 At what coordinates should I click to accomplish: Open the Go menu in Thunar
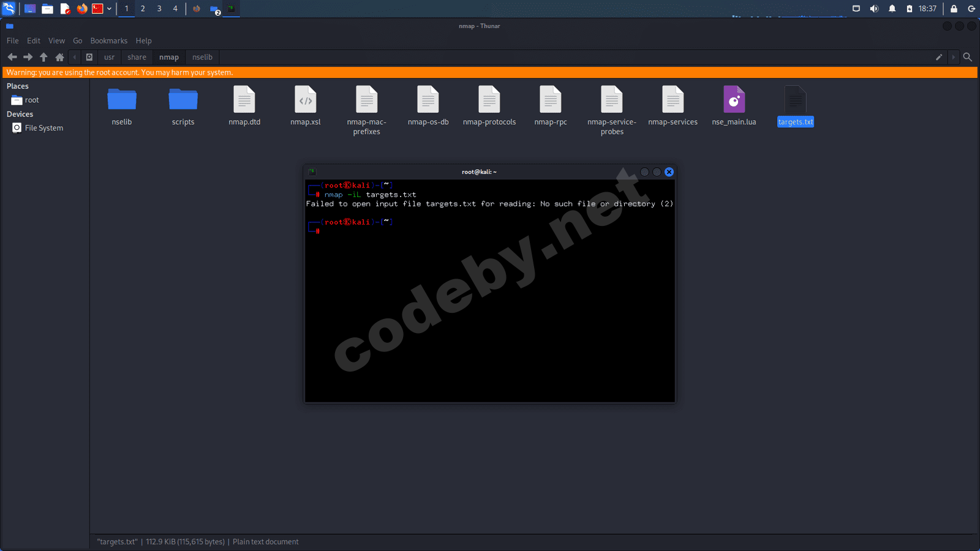tap(78, 40)
